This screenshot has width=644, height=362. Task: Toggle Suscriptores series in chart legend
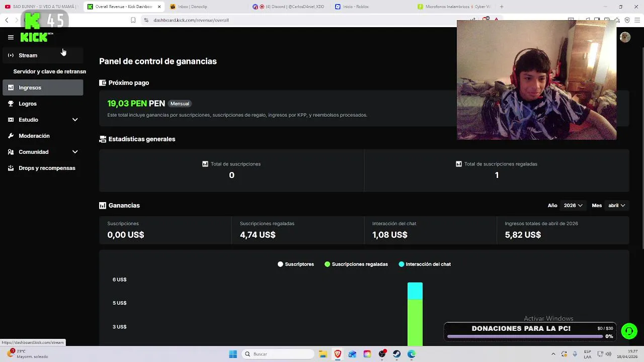tap(296, 264)
